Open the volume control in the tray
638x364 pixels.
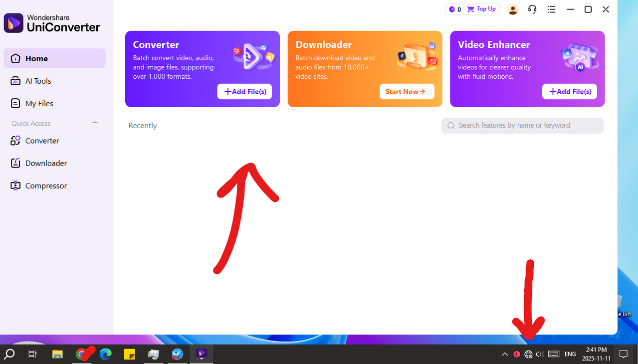click(x=540, y=354)
